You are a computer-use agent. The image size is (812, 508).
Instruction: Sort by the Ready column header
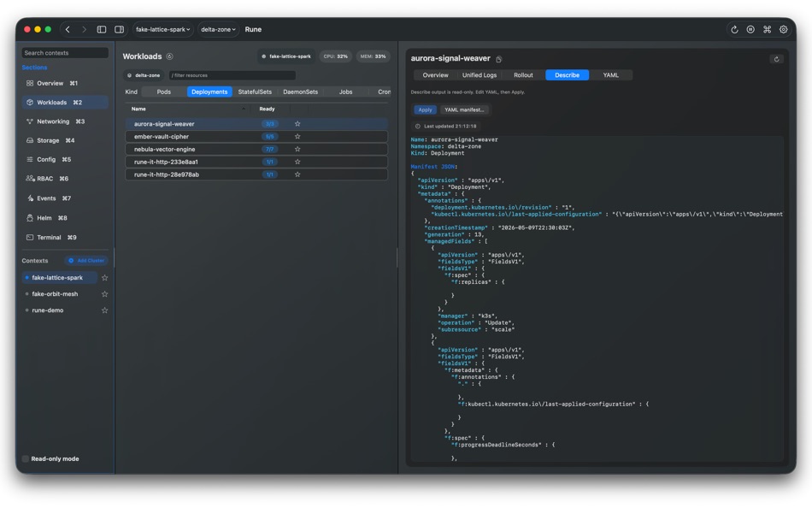click(x=267, y=109)
